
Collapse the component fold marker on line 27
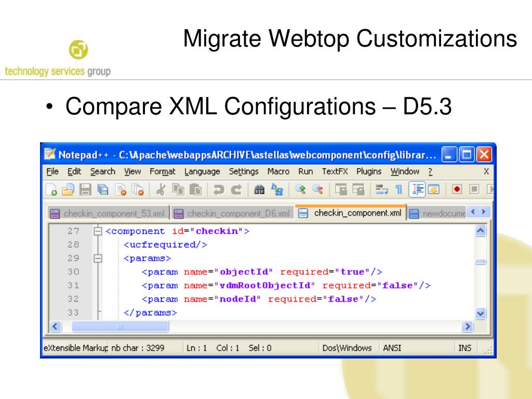pyautogui.click(x=98, y=231)
